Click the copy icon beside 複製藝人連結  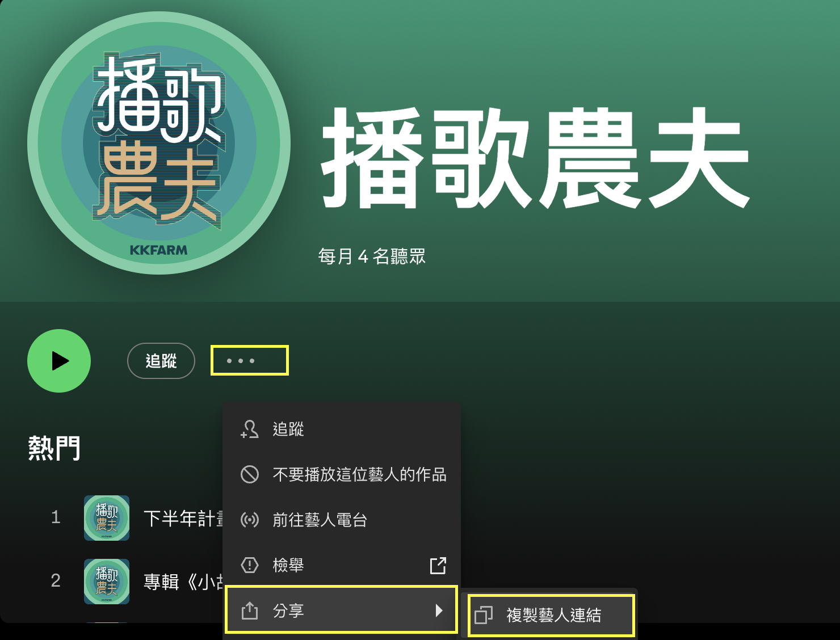[x=484, y=615]
